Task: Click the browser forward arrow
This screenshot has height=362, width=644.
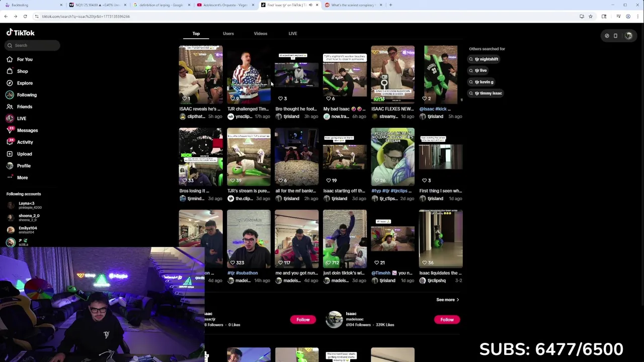Action: click(x=15, y=17)
